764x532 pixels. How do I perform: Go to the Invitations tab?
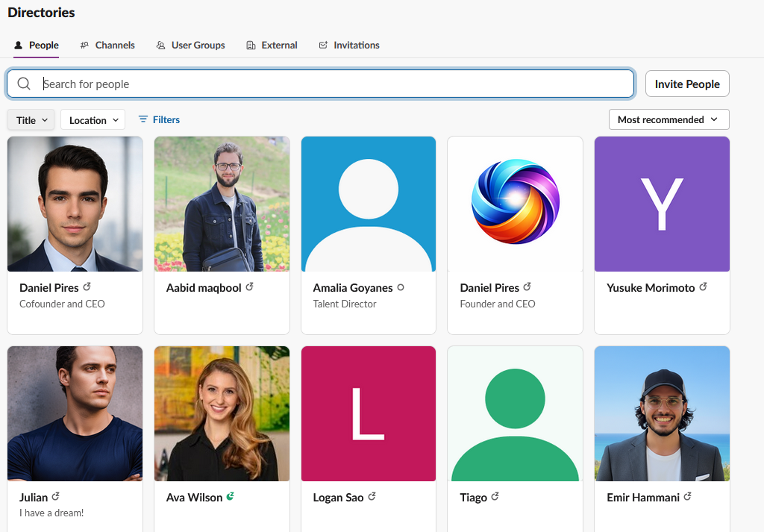click(348, 45)
